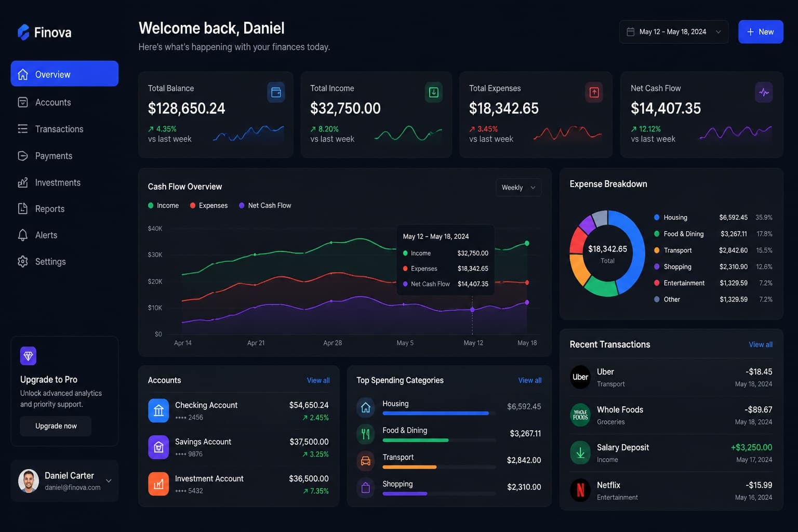798x532 pixels.
Task: Click the pulse icon on Net Cash Flow card
Action: [764, 92]
